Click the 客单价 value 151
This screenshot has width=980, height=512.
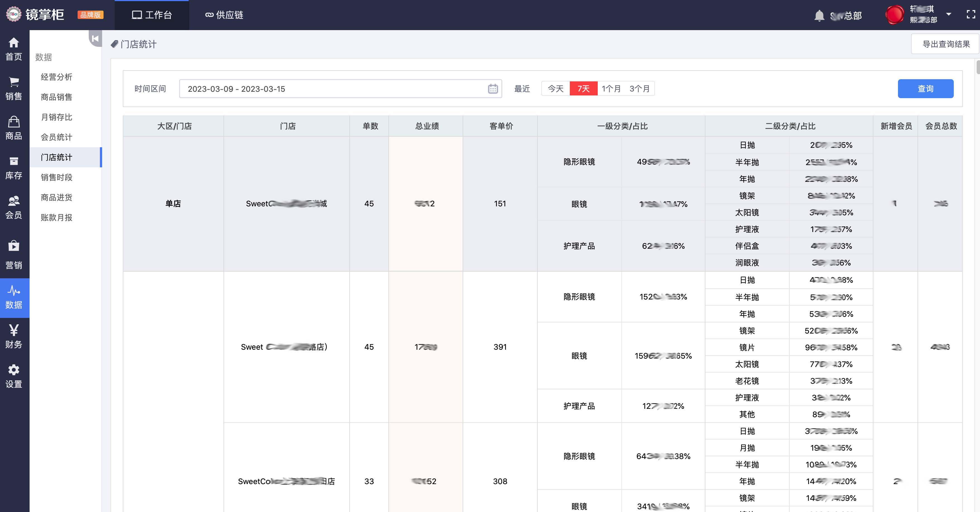pyautogui.click(x=500, y=204)
